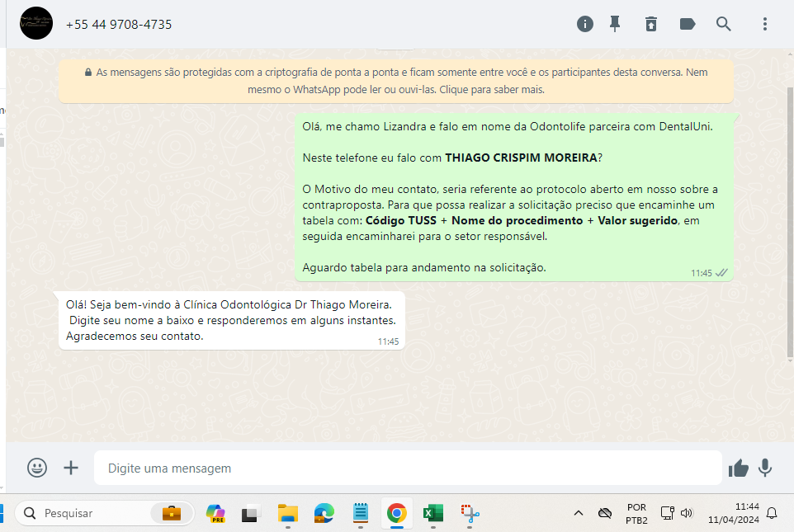Open contact info with the info icon
Viewport: 794px width, 532px height.
click(x=585, y=24)
